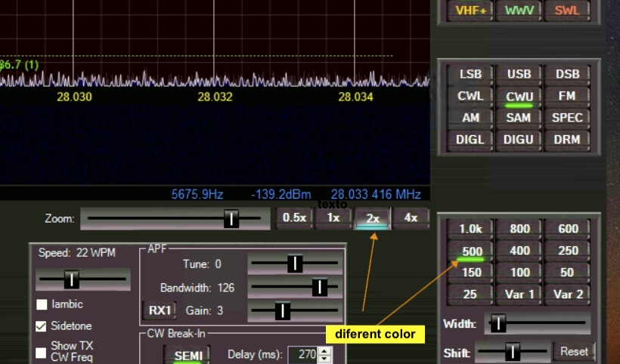Toggle the RX1 APF button
620x364 pixels.
coord(159,310)
